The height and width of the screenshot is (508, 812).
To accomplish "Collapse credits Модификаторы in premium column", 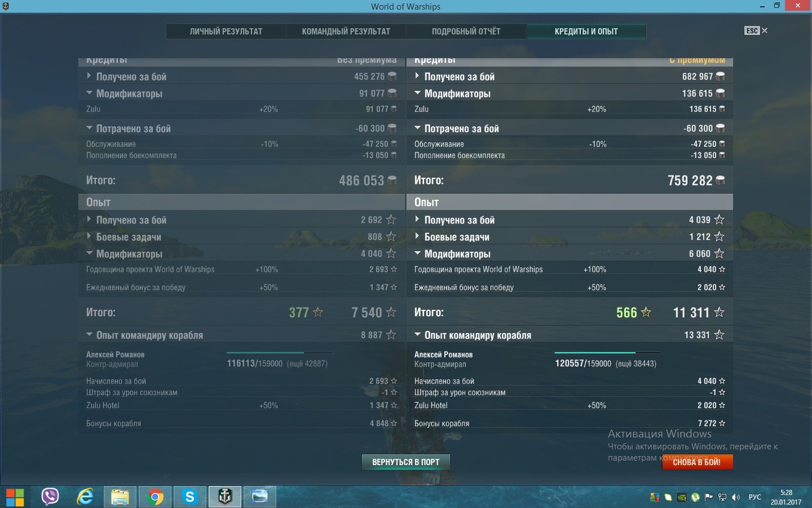I will click(417, 93).
